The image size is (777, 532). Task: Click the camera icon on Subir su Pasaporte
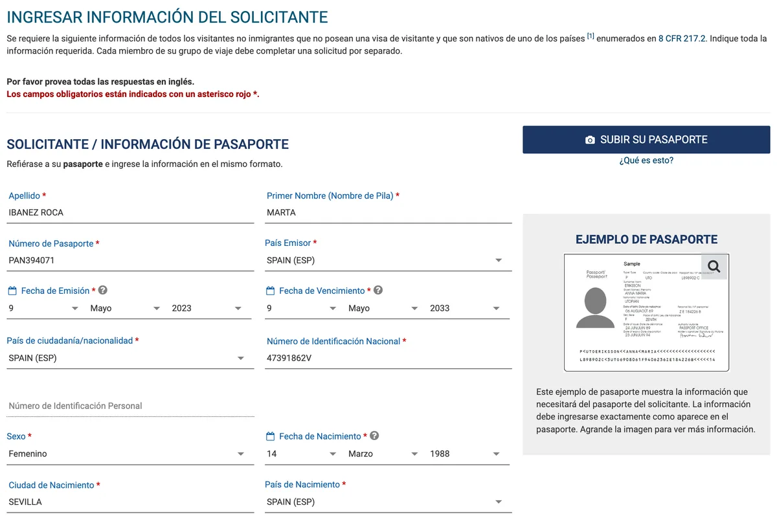click(x=590, y=140)
